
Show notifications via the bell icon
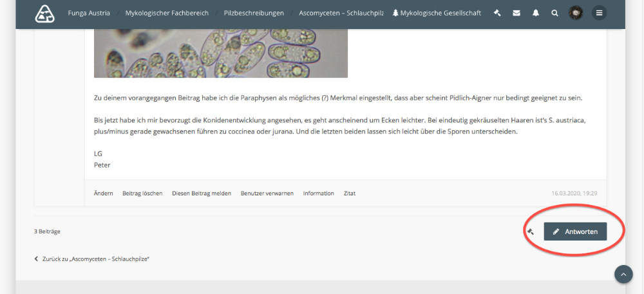pyautogui.click(x=536, y=13)
